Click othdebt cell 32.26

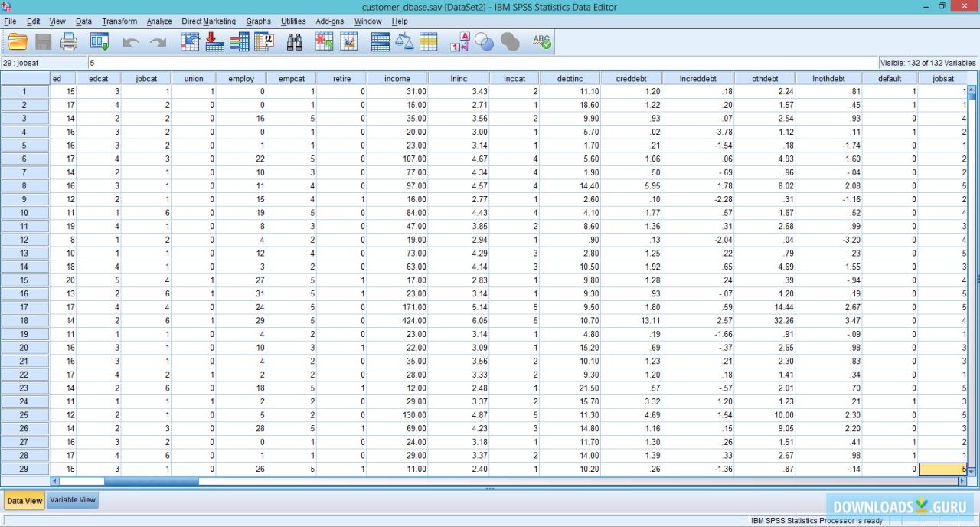tap(764, 320)
